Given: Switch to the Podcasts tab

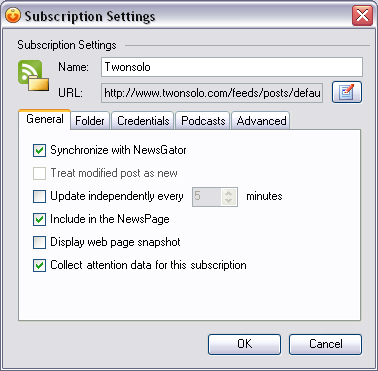Looking at the screenshot, I should pyautogui.click(x=203, y=121).
